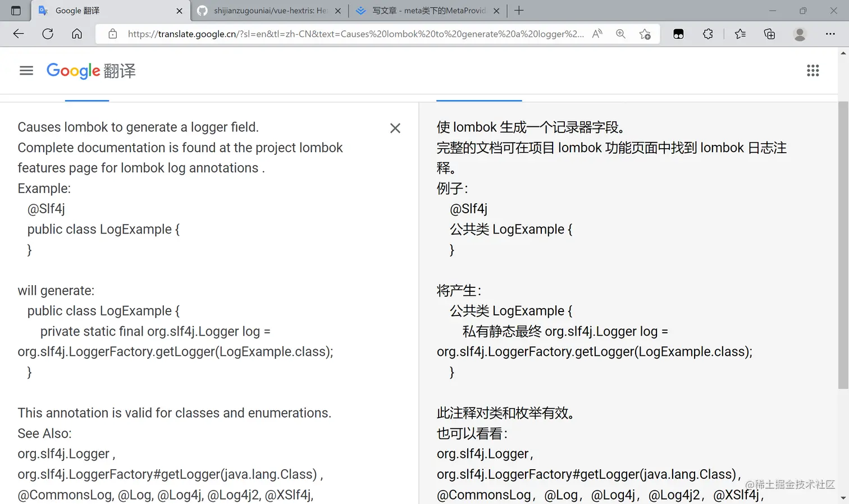Click 'will generate:' in source text
849x504 pixels.
tap(56, 291)
